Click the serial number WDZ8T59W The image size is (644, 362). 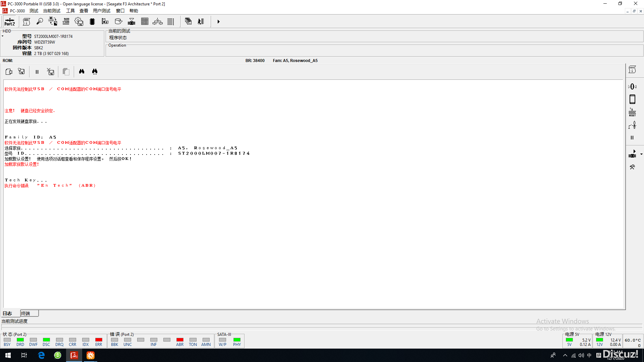(45, 42)
